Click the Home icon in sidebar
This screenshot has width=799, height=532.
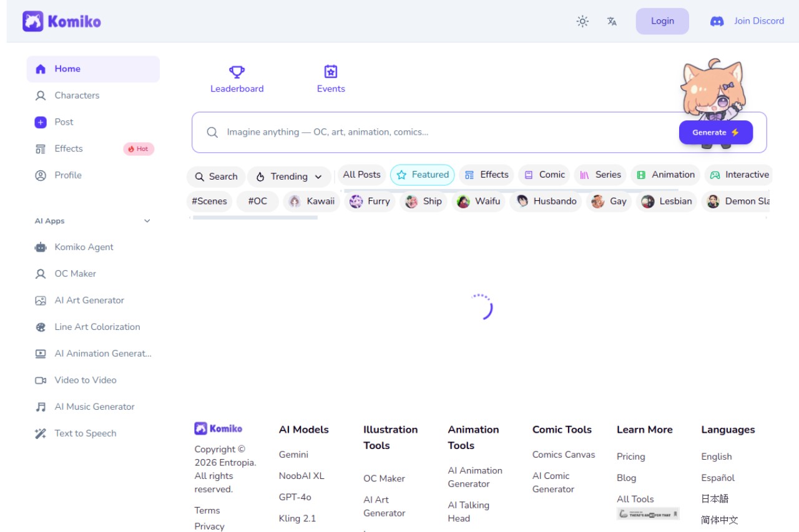41,69
